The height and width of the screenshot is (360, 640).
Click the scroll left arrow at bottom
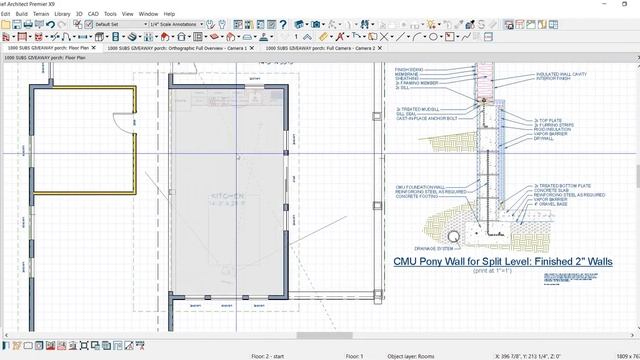[x=6, y=336]
